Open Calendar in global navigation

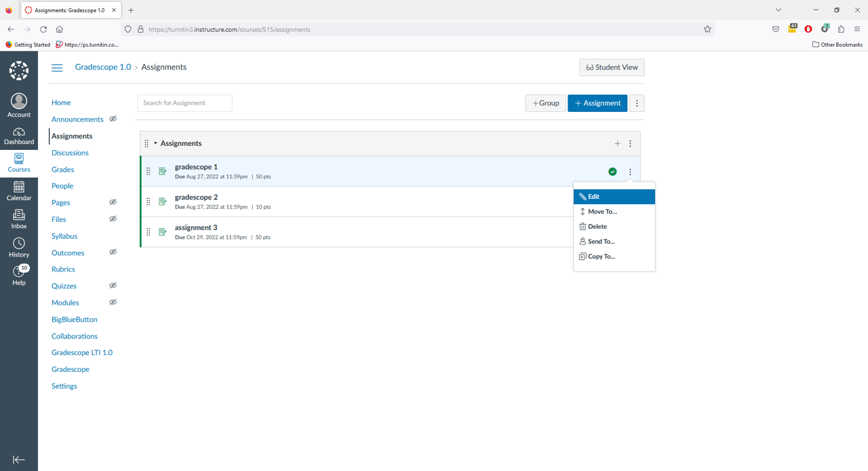[x=19, y=191]
